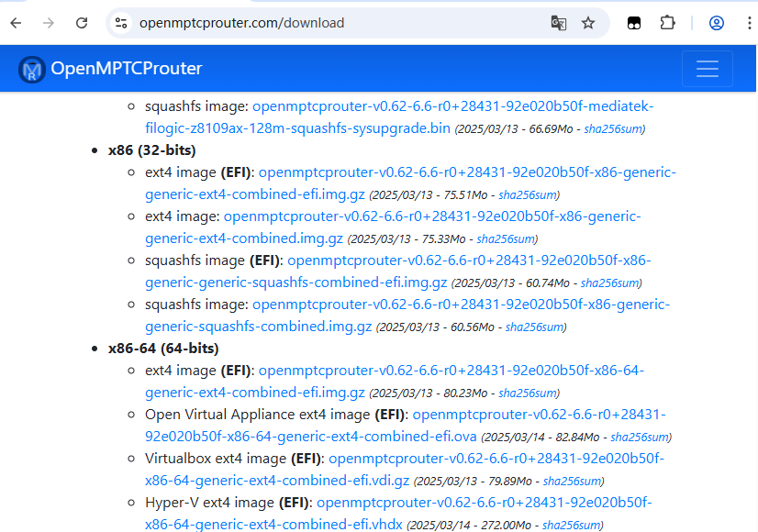The width and height of the screenshot is (758, 532).
Task: Download x86 generic squashfs-combined-efi.img.gz
Action: pos(295,283)
